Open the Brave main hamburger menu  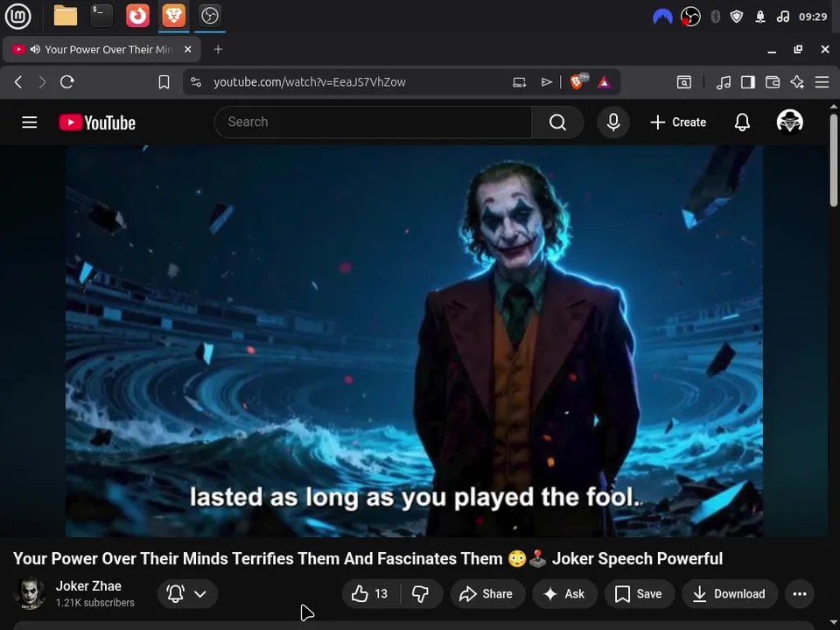tap(822, 82)
